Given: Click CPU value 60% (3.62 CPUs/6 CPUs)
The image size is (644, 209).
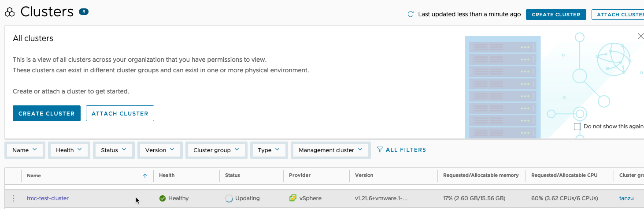Looking at the screenshot, I should [x=564, y=198].
